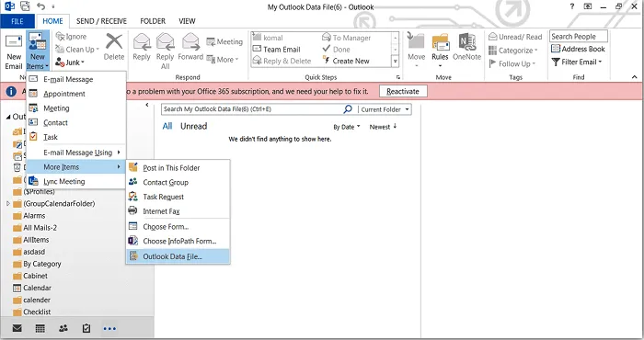
Task: Select Create New quick step
Action: click(346, 61)
